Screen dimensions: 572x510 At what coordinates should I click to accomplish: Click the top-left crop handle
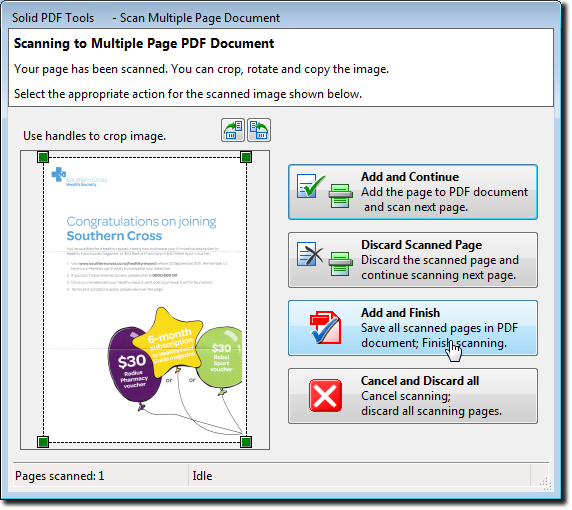(x=43, y=157)
